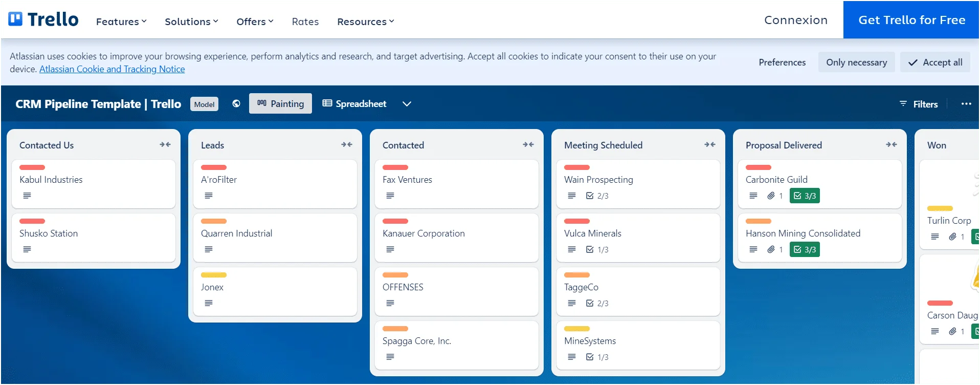The width and height of the screenshot is (980, 385).
Task: Click the 2/3 checklist badge on TaggeCo
Action: coord(597,303)
